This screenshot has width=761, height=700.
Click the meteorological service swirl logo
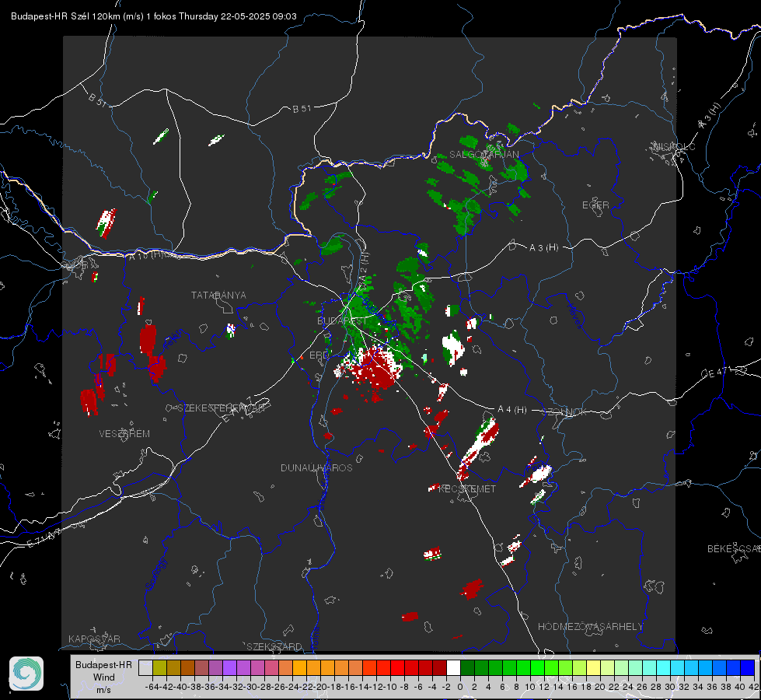pos(26,674)
